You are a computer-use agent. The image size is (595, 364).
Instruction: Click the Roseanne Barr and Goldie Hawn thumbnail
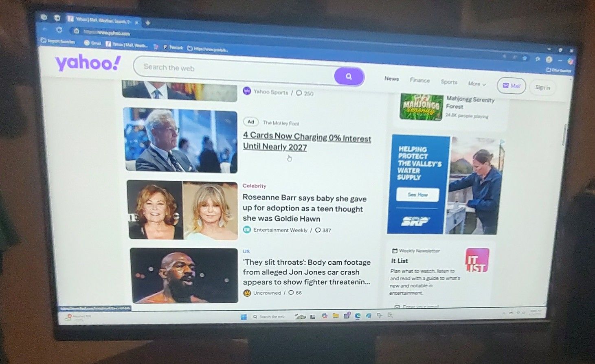point(182,210)
